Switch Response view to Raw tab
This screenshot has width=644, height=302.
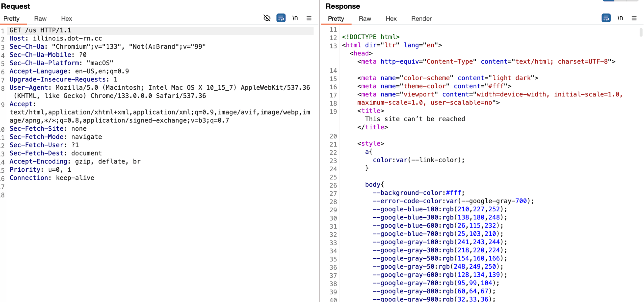pos(365,19)
